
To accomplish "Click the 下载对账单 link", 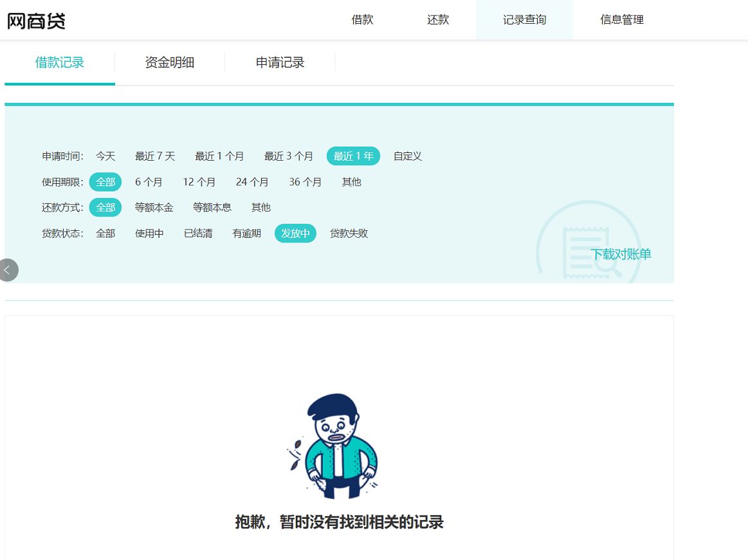I will [x=621, y=255].
